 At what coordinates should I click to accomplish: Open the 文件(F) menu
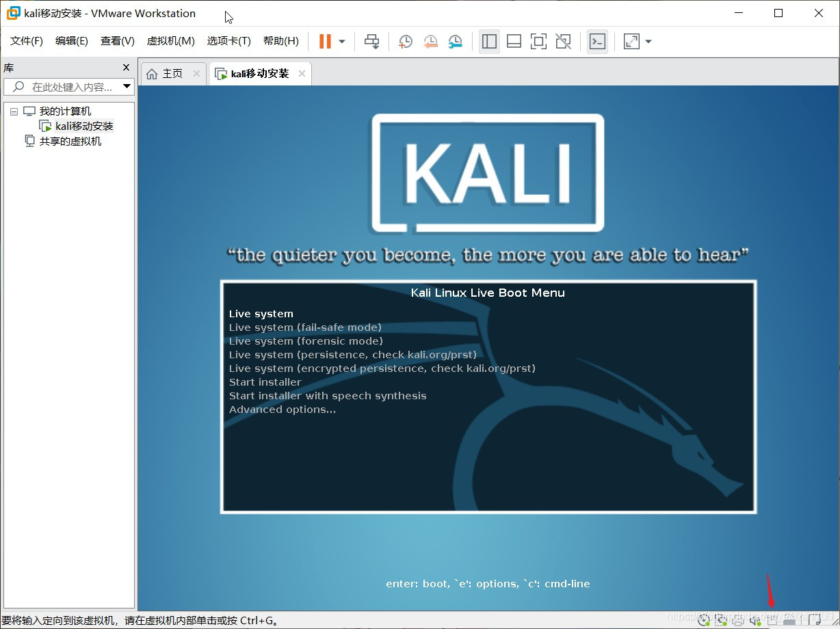[x=27, y=41]
